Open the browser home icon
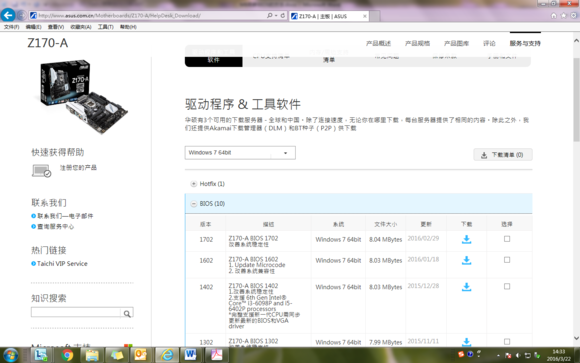580x363 pixels. pos(554,16)
